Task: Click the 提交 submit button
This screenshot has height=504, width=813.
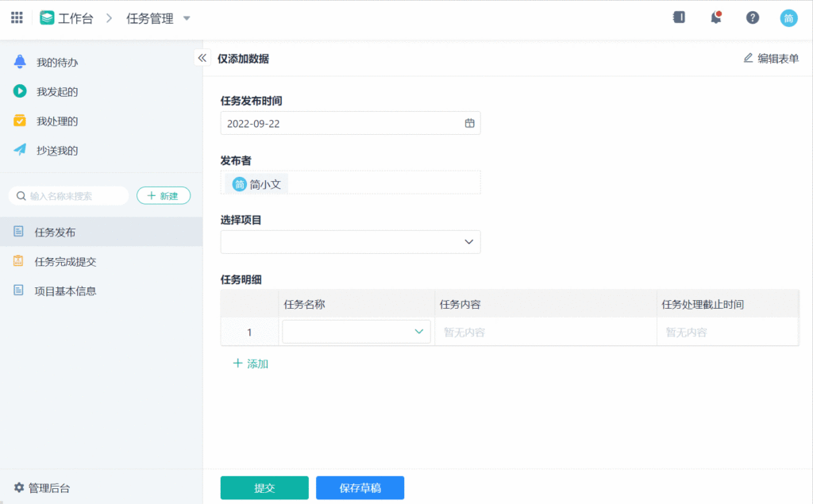Action: 264,487
